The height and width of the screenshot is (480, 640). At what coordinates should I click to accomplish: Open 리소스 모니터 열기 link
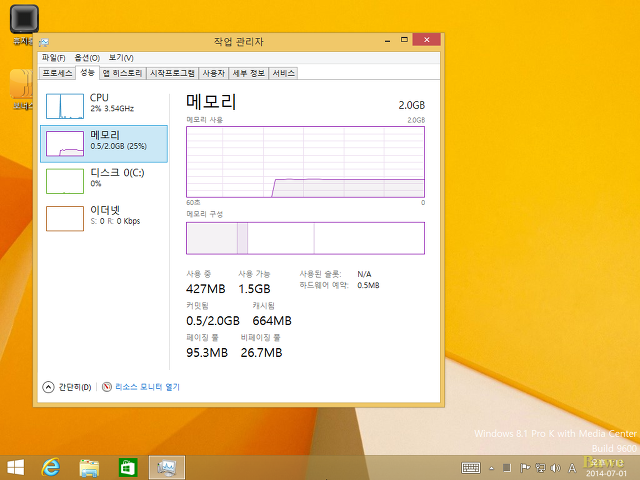coord(147,387)
